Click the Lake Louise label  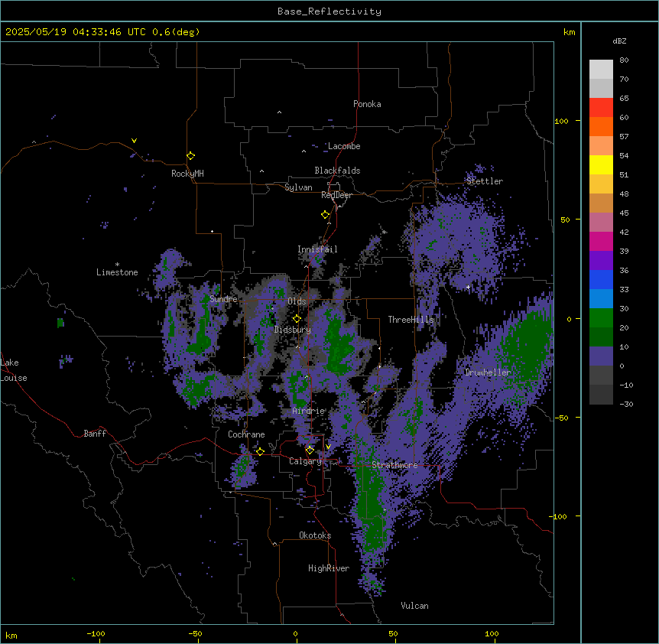pyautogui.click(x=14, y=370)
